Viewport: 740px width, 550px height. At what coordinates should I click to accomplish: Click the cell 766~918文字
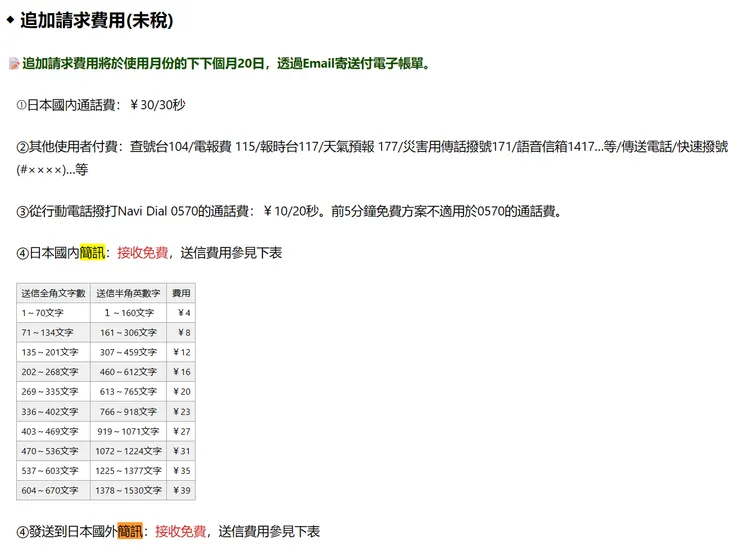pyautogui.click(x=128, y=412)
